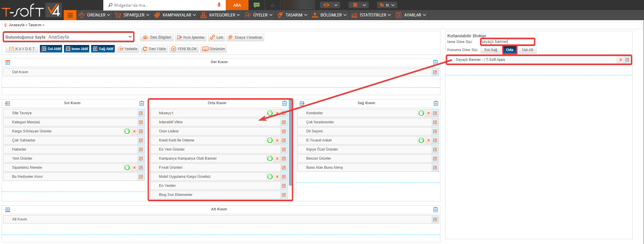The image size is (644, 244).
Task: Expand the SİPARİŞLER menu
Action: [x=132, y=15]
